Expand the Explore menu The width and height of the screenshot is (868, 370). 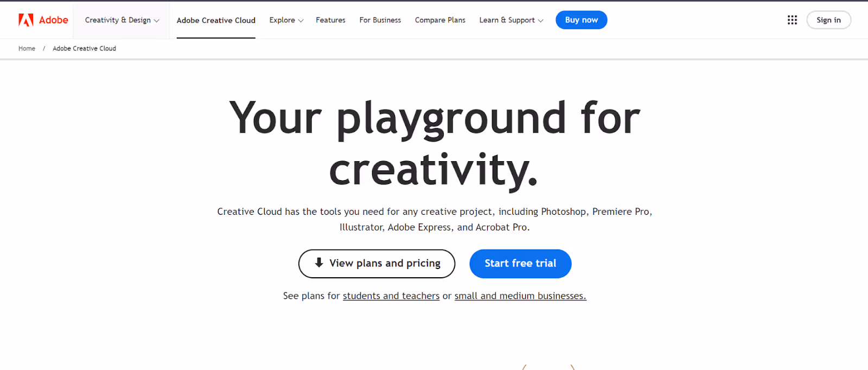click(286, 20)
